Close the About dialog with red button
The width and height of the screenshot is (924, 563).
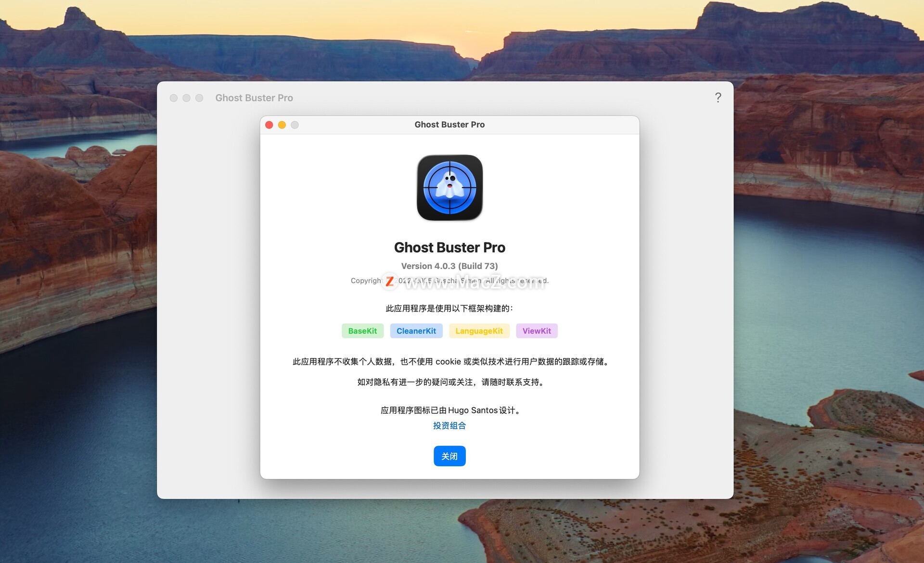(x=269, y=125)
